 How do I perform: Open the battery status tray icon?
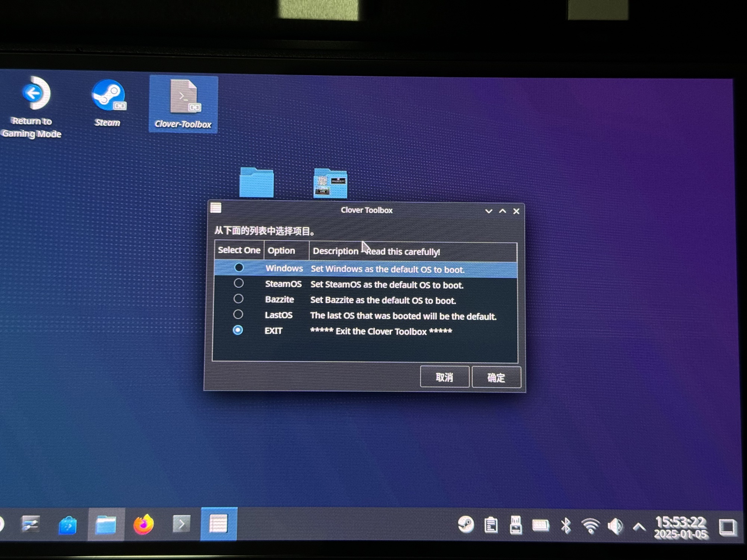(x=540, y=525)
